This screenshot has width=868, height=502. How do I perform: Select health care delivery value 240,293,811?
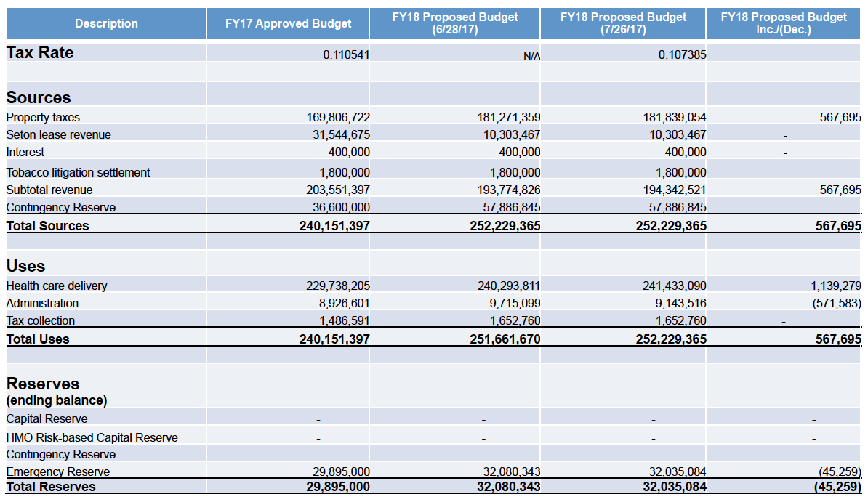[508, 286]
